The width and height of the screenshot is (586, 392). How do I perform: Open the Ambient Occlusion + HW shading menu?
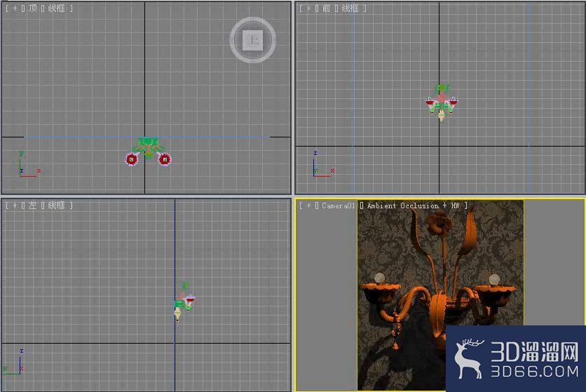pyautogui.click(x=413, y=205)
